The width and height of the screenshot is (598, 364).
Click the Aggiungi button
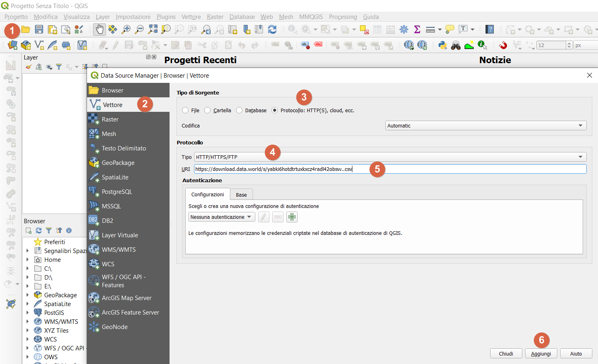point(541,354)
